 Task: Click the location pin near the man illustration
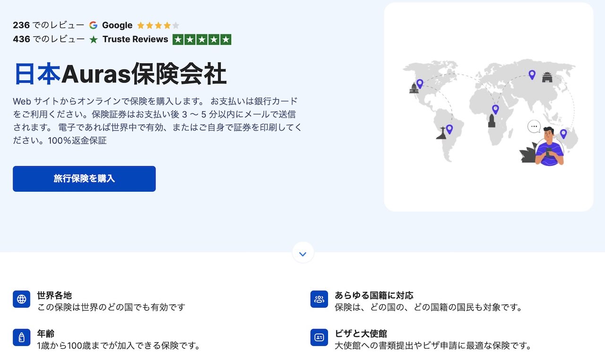click(563, 134)
